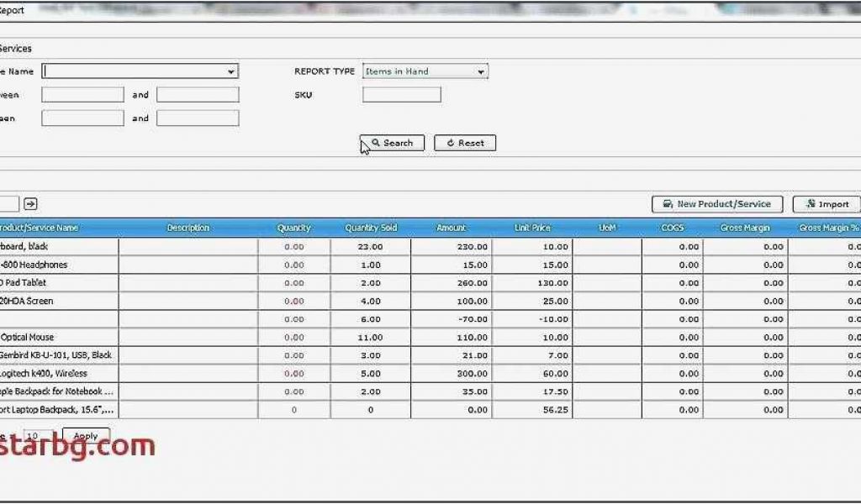The width and height of the screenshot is (861, 504).
Task: Click the Import button
Action: coord(827,204)
